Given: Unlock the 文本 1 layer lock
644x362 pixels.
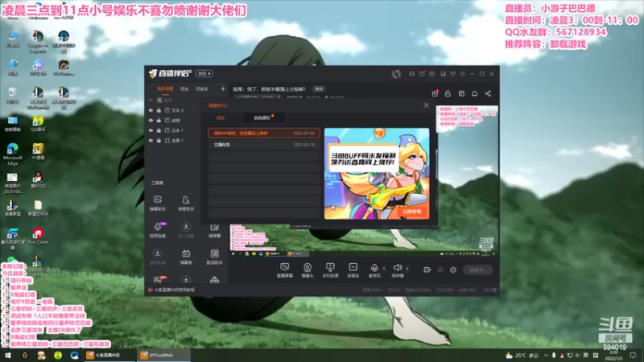Looking at the screenshot, I should [159, 130].
